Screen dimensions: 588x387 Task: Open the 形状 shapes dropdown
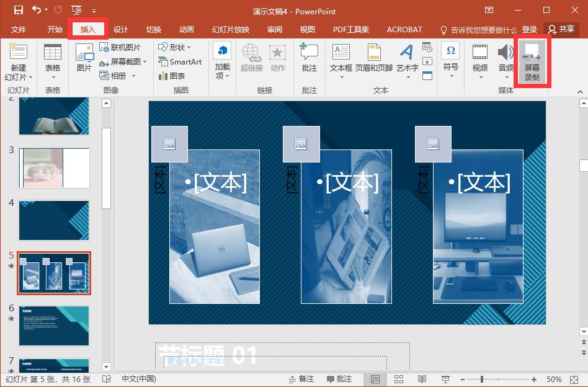[176, 47]
